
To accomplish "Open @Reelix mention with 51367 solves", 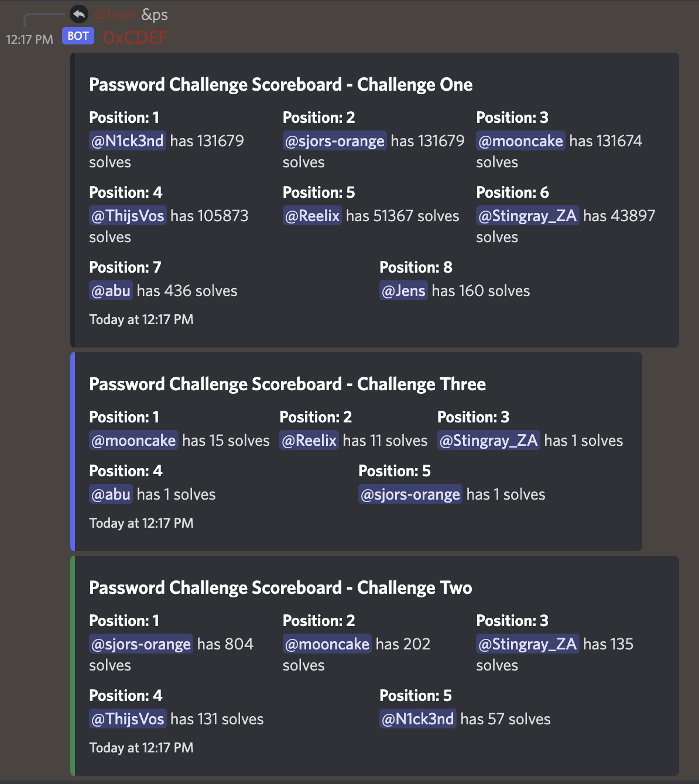I will (x=312, y=216).
